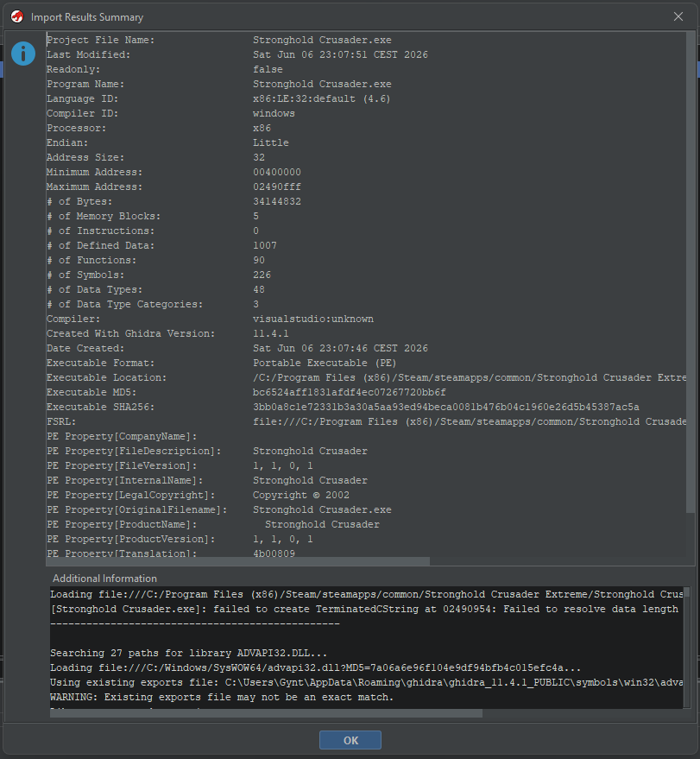Click the # of Defined Data value '1007'
This screenshot has height=759, width=700.
pyautogui.click(x=265, y=245)
